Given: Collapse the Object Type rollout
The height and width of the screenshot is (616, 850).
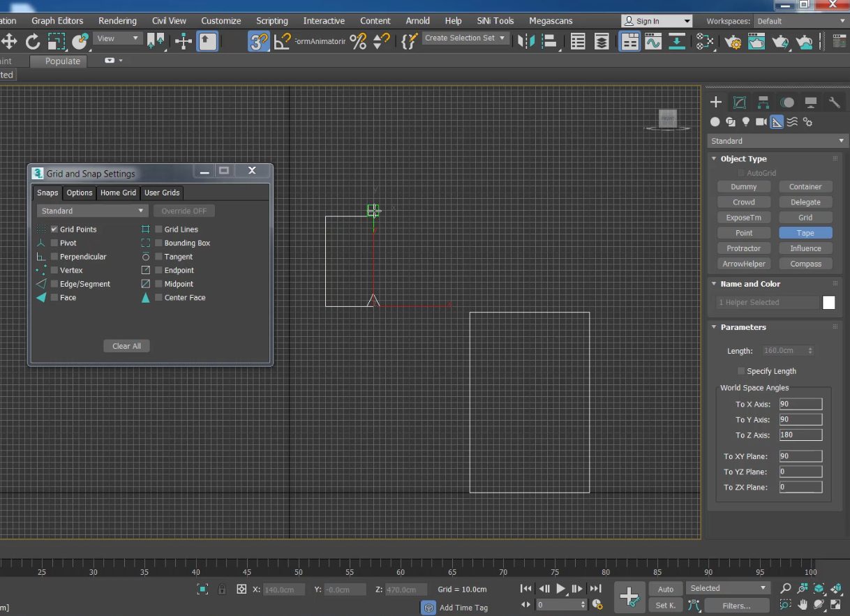Looking at the screenshot, I should pyautogui.click(x=743, y=159).
